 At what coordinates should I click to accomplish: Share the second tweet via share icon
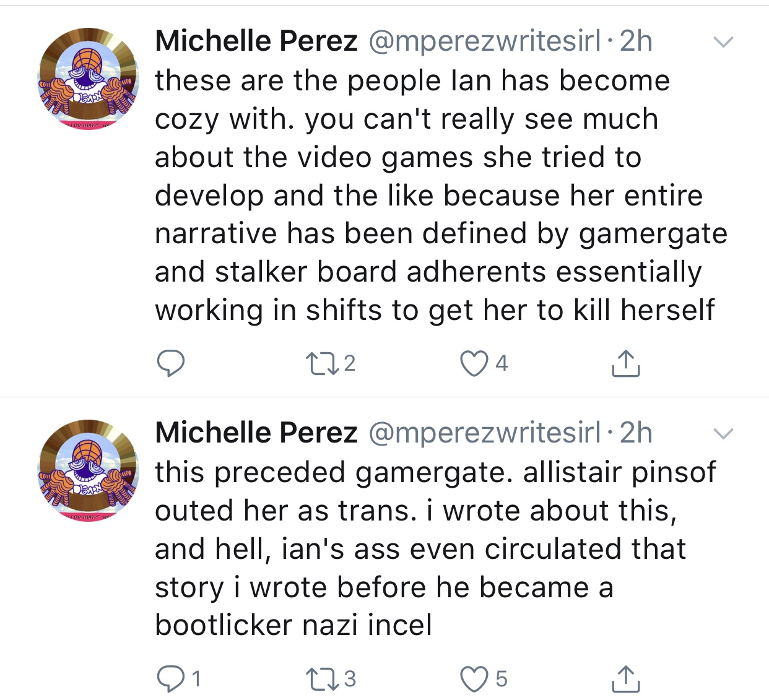pyautogui.click(x=625, y=679)
